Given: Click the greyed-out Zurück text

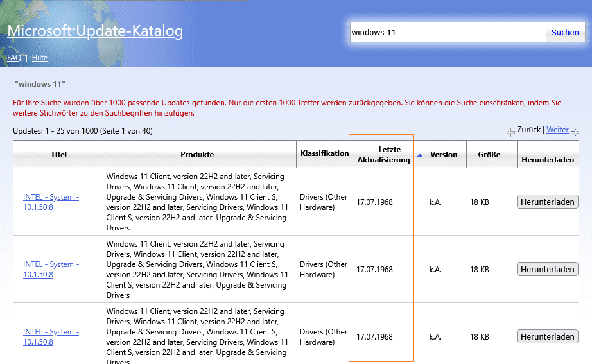Looking at the screenshot, I should pyautogui.click(x=528, y=130).
